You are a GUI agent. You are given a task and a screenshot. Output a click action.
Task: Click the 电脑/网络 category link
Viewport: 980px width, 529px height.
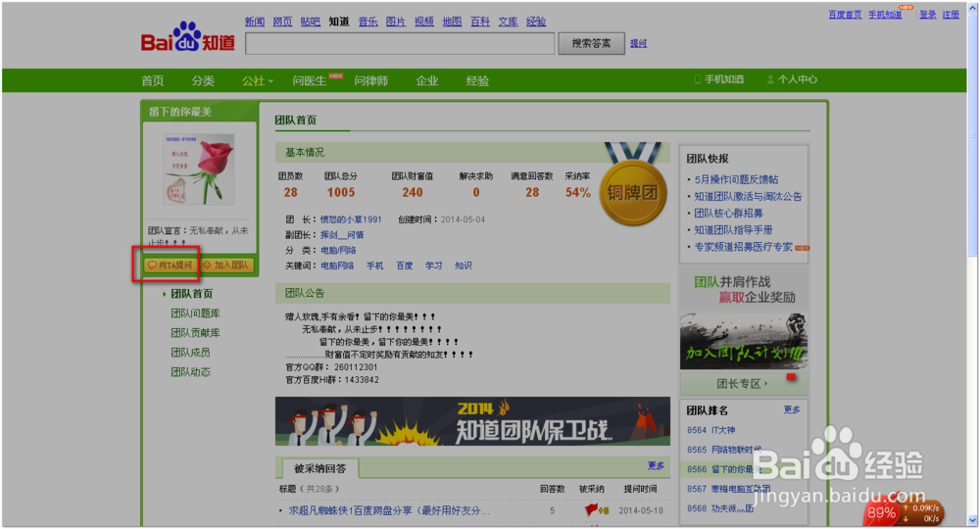(x=338, y=250)
